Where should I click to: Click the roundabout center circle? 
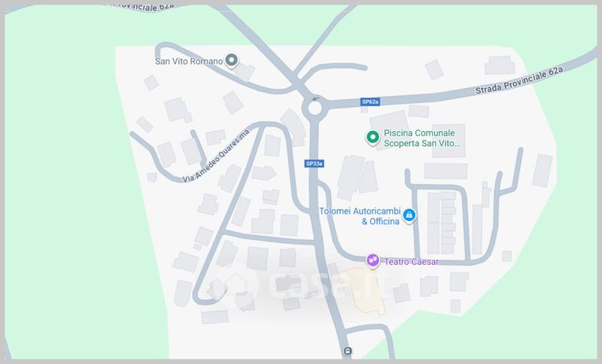pos(315,108)
